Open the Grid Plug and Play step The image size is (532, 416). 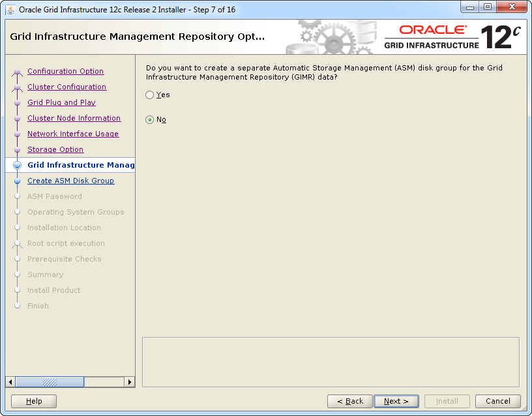(x=61, y=103)
